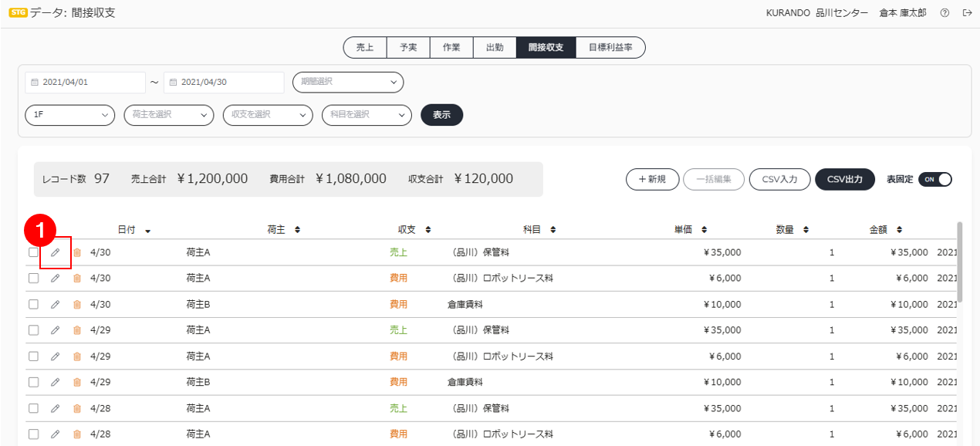Click the start date field 2021/04/01

(x=86, y=82)
